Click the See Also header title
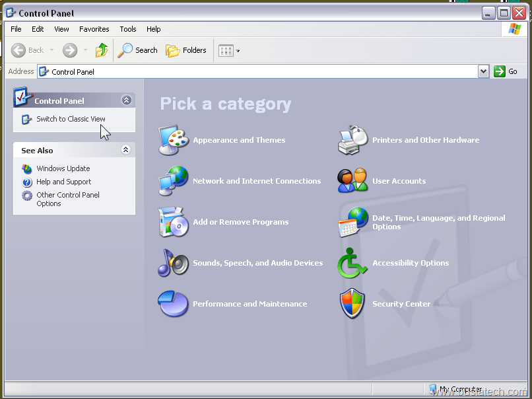This screenshot has width=532, height=399. coord(37,151)
